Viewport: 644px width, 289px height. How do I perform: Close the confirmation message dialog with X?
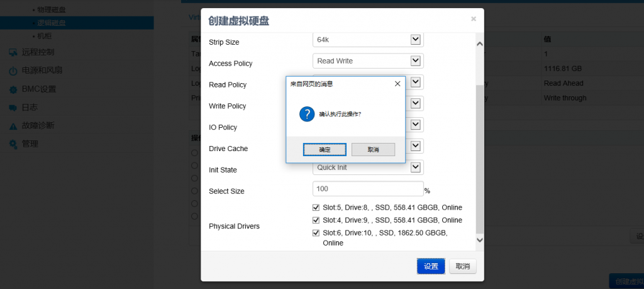pos(397,83)
